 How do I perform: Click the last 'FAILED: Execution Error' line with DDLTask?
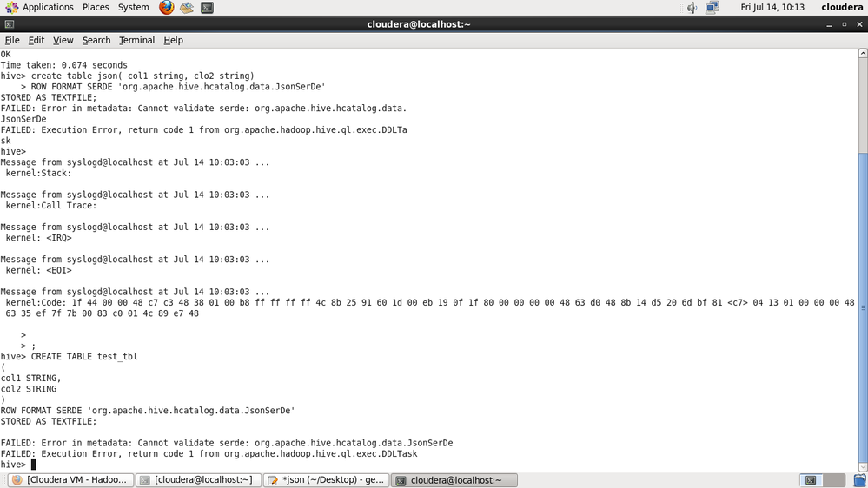coord(209,453)
